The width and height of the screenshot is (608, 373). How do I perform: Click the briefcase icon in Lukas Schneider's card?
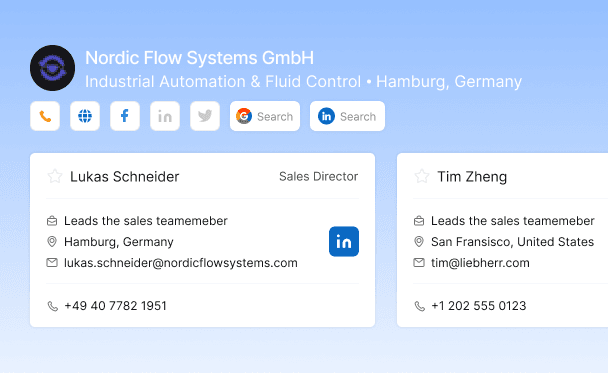coord(52,221)
